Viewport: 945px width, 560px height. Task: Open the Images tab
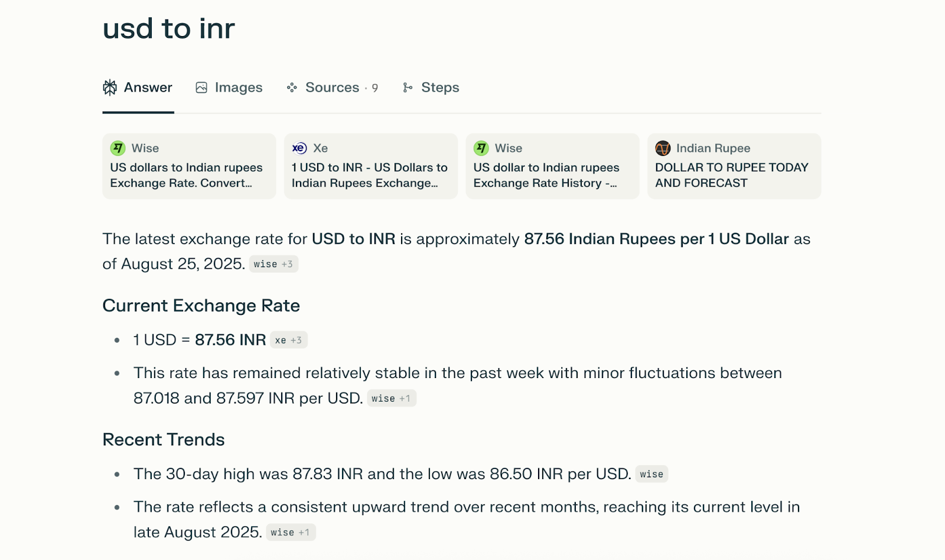(238, 87)
